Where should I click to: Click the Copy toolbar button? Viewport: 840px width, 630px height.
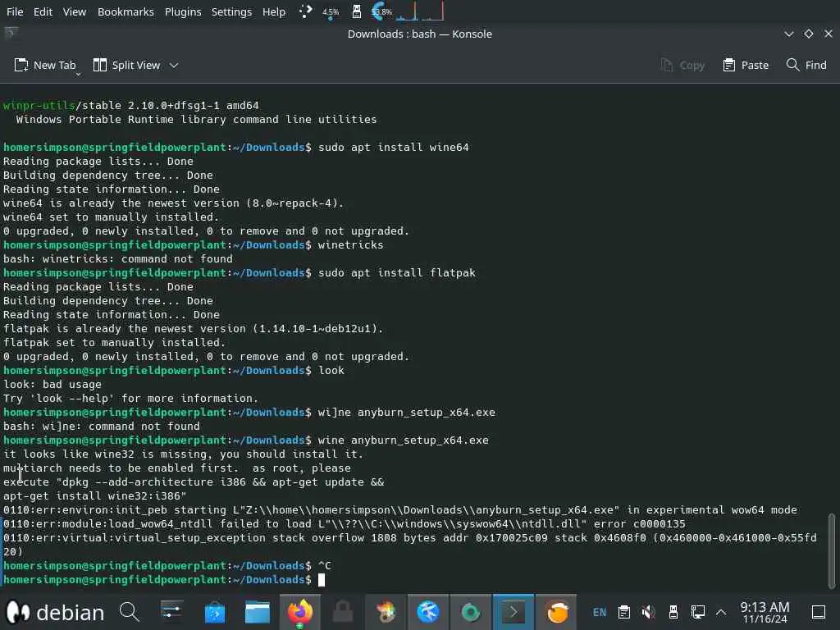(x=682, y=66)
